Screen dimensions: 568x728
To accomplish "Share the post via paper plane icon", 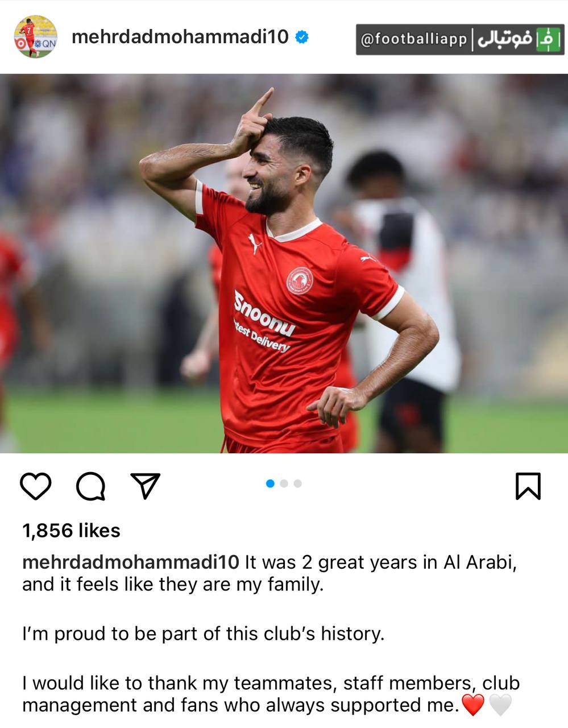I will tap(145, 486).
